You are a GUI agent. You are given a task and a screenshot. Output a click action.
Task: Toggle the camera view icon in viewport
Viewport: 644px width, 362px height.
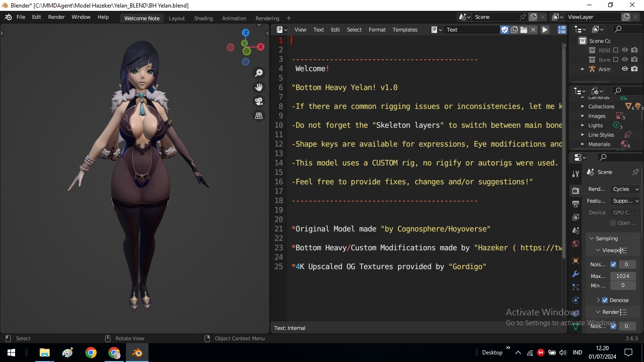click(x=259, y=101)
